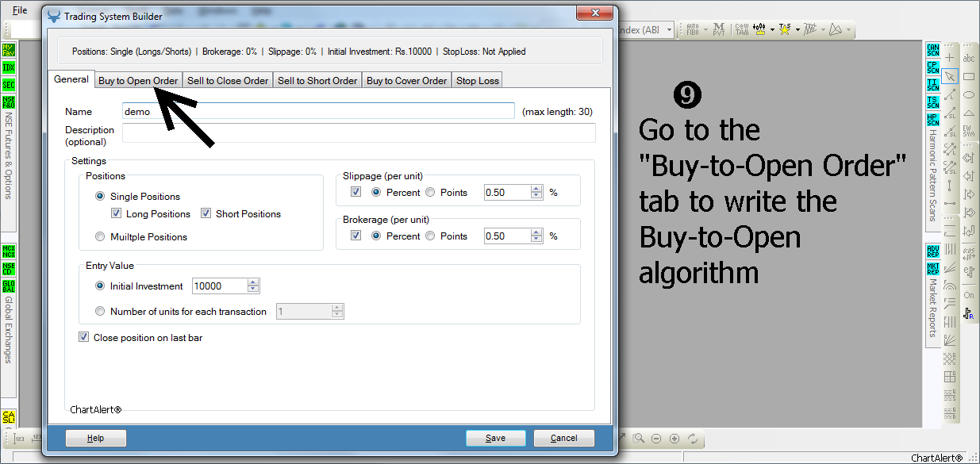Select the EW SYM Elliott wave tool

(x=969, y=131)
